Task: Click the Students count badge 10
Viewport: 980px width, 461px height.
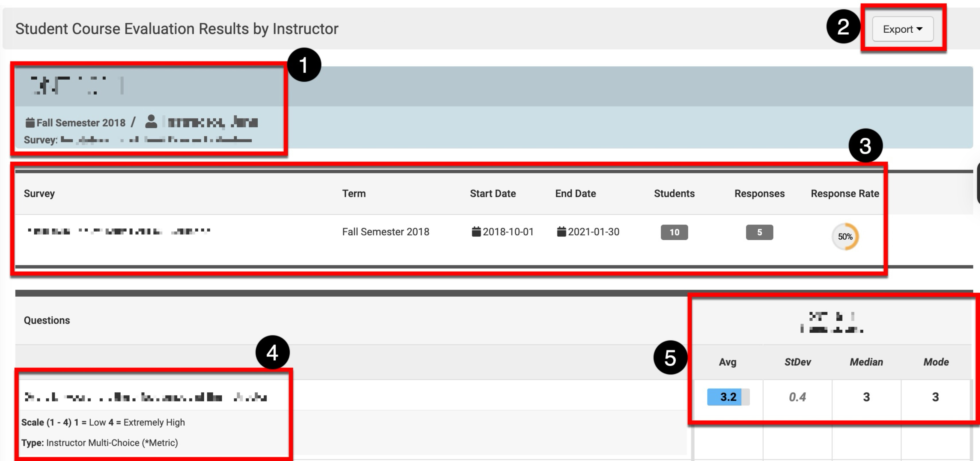Action: (674, 232)
